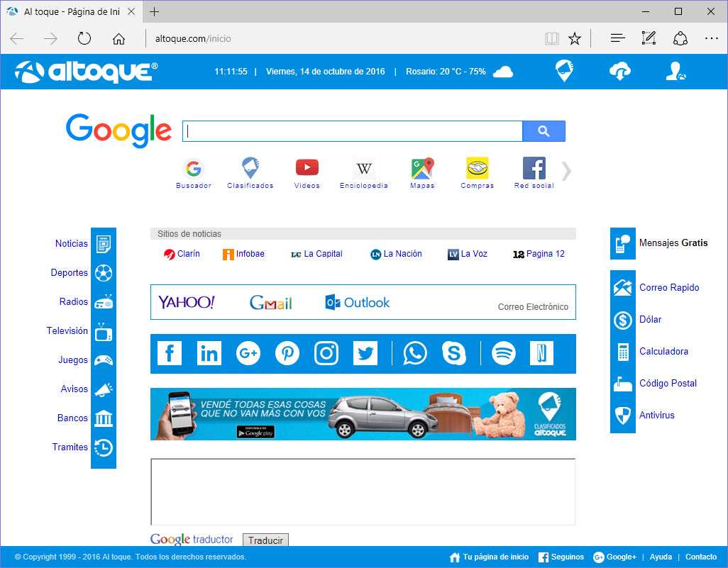This screenshot has height=568, width=728.
Task: Click the Instagram icon in social bar
Action: coord(326,354)
